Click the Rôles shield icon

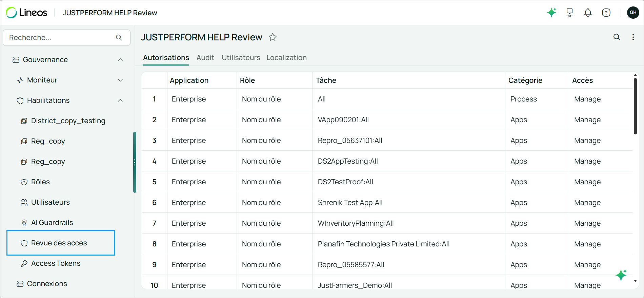(24, 182)
